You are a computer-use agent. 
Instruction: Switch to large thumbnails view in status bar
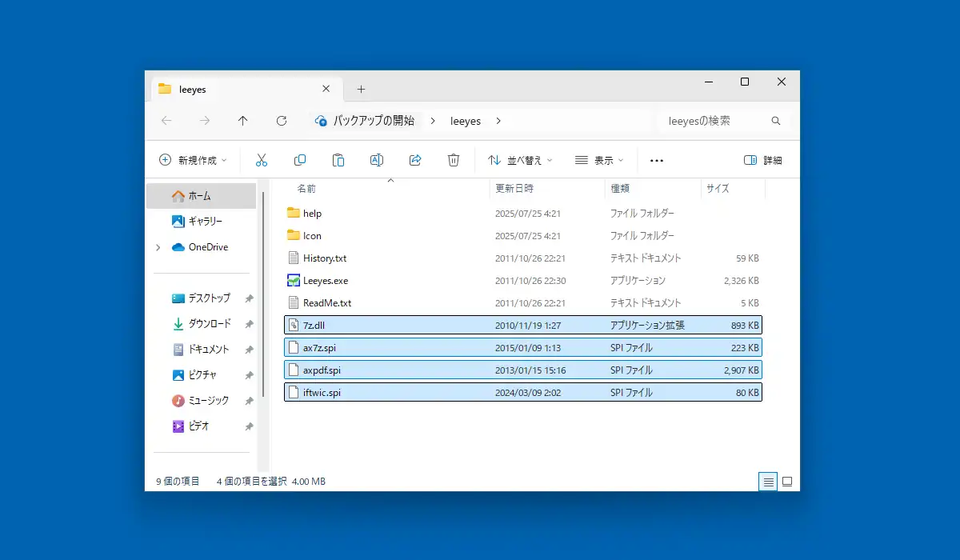tap(787, 482)
